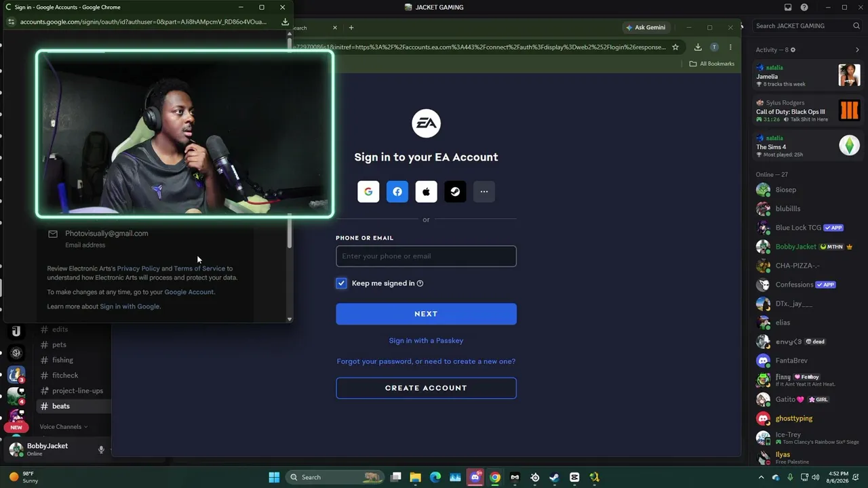Click CREATE ACCOUNT button

coord(426,388)
